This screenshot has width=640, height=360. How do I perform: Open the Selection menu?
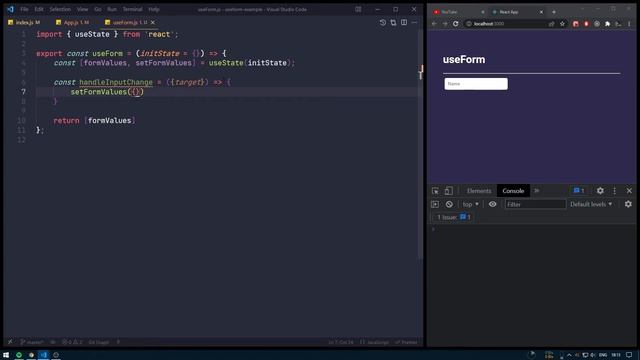[x=60, y=9]
